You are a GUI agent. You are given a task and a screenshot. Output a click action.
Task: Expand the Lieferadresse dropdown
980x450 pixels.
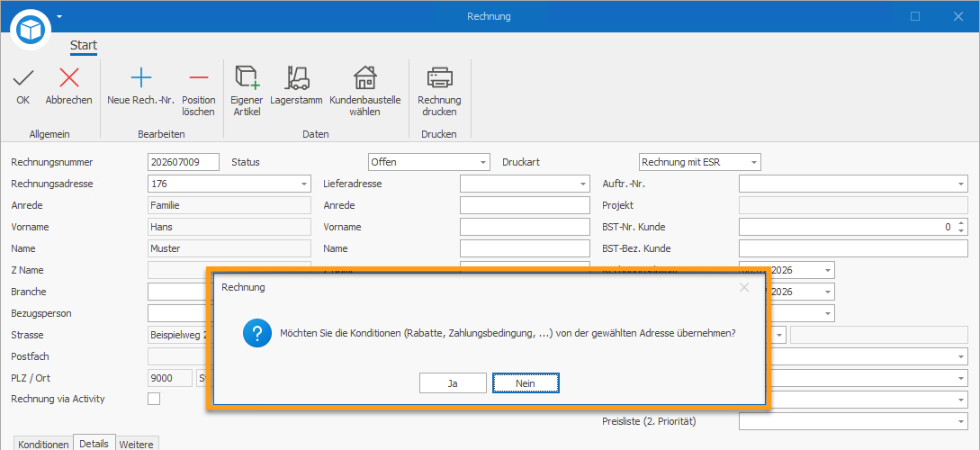pyautogui.click(x=583, y=184)
